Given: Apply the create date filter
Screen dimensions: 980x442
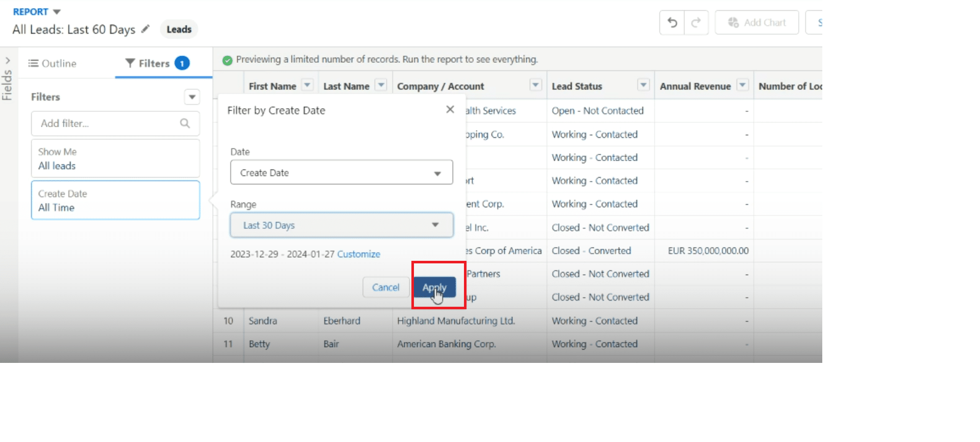Looking at the screenshot, I should click(x=434, y=287).
